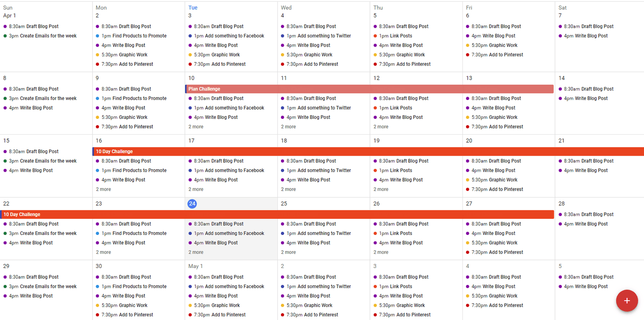Open April 2 Find Products to Promote event
644x320 pixels.
tap(131, 36)
